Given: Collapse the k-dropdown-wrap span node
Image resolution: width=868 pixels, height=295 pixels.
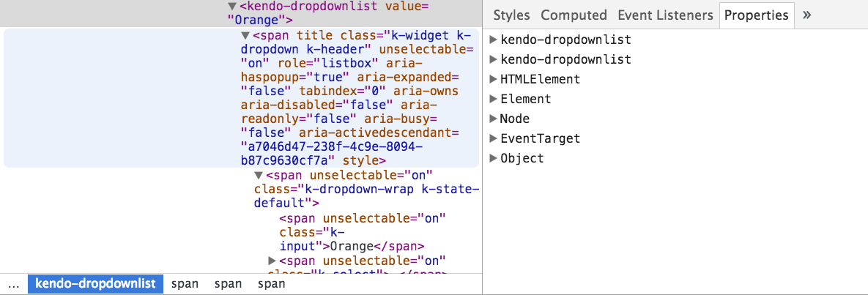Looking at the screenshot, I should (x=258, y=176).
